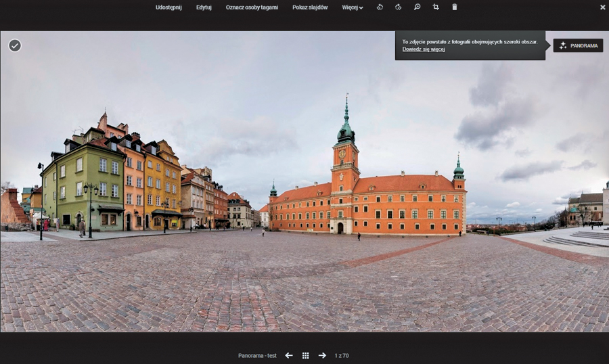Rotate the photo right
609x364 pixels.
(x=399, y=7)
